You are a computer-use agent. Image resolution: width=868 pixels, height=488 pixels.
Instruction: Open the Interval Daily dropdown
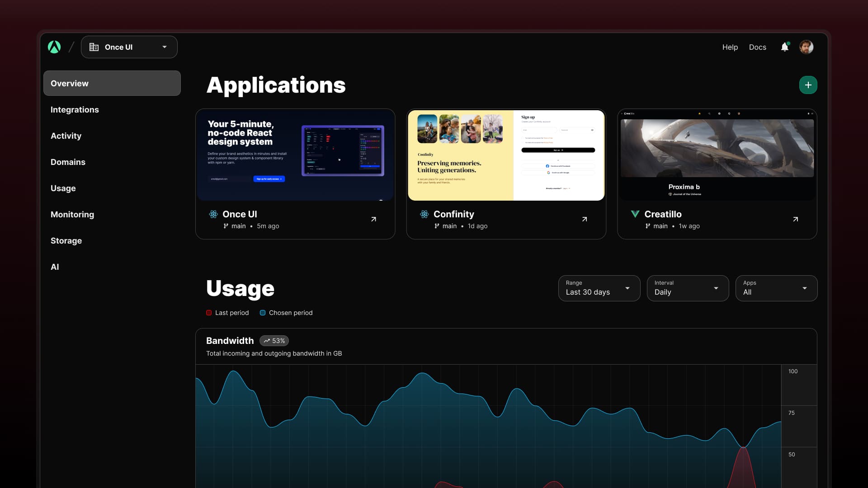point(688,288)
